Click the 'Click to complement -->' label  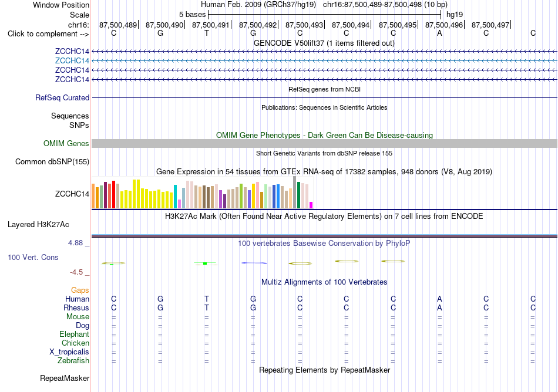pyautogui.click(x=48, y=34)
